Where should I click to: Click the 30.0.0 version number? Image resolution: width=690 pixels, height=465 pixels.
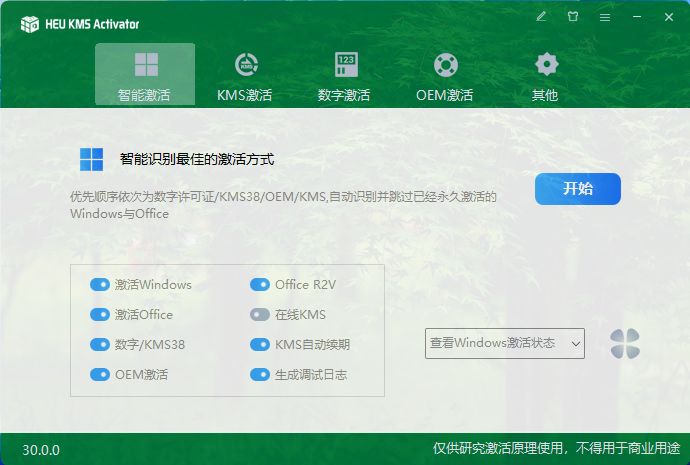coord(41,450)
